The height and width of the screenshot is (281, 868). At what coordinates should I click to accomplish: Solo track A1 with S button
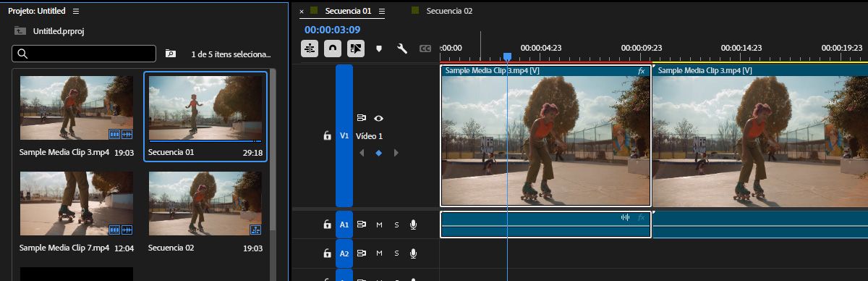tap(396, 225)
